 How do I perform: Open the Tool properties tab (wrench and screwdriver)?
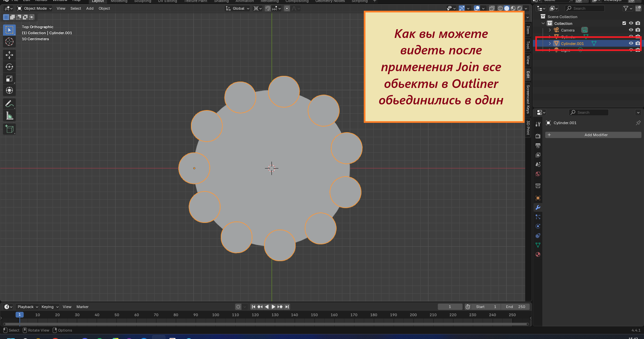[x=538, y=124]
